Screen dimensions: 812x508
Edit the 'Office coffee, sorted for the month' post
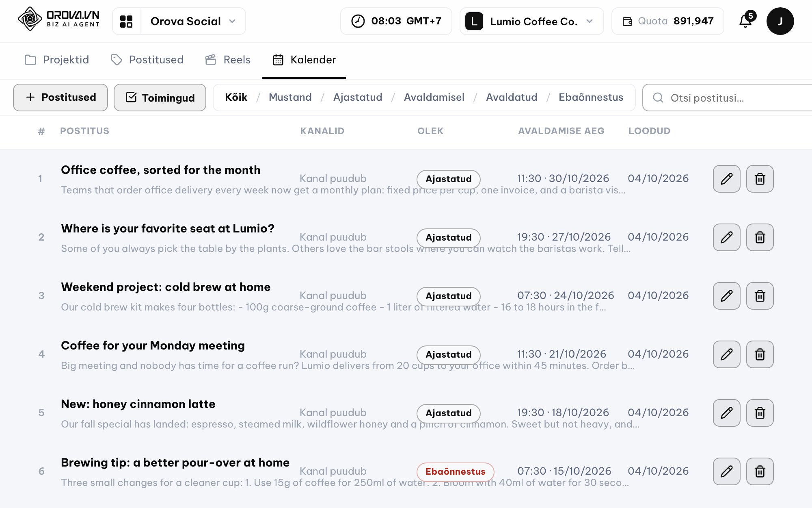click(726, 179)
